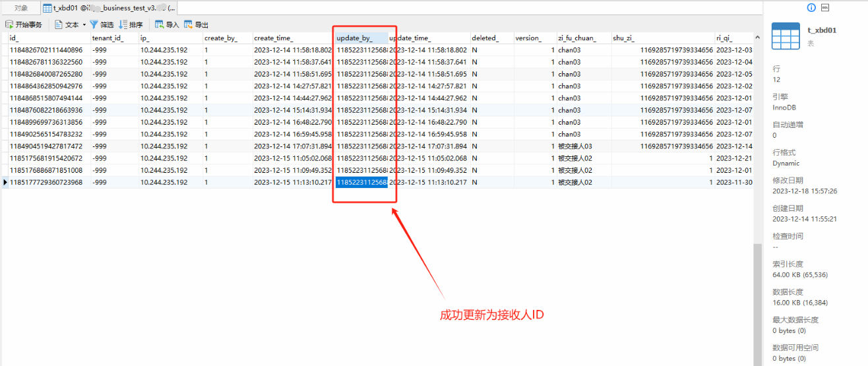The width and height of the screenshot is (868, 366).
Task: Select the t_xbd01 table tab
Action: (x=109, y=8)
